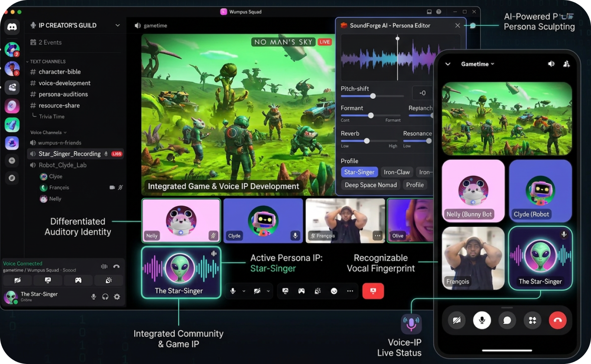Click Clyde in the voice channel list
The width and height of the screenshot is (591, 364).
[x=51, y=176]
